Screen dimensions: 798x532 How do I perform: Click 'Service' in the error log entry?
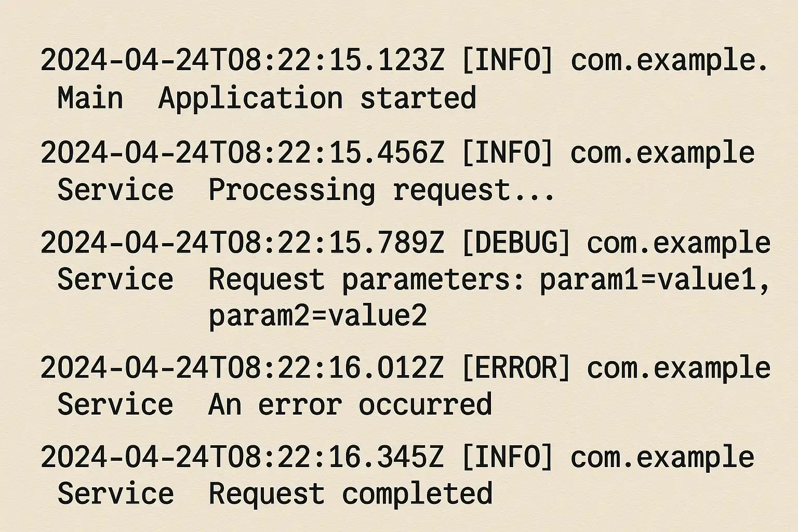click(115, 405)
